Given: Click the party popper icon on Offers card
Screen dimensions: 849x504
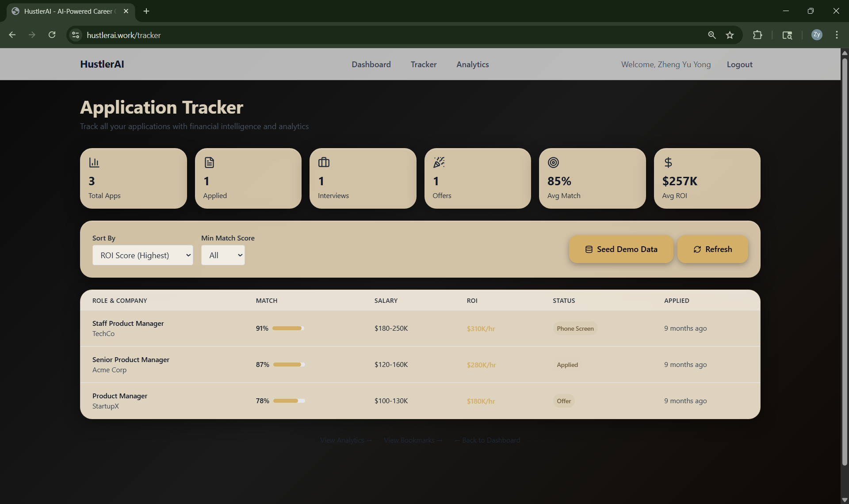Looking at the screenshot, I should point(439,162).
